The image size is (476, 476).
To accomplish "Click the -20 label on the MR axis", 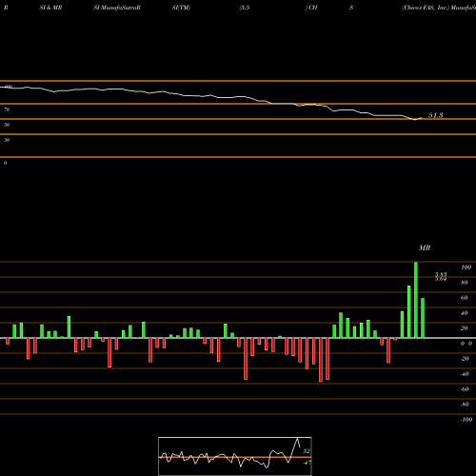I will pos(465,359).
